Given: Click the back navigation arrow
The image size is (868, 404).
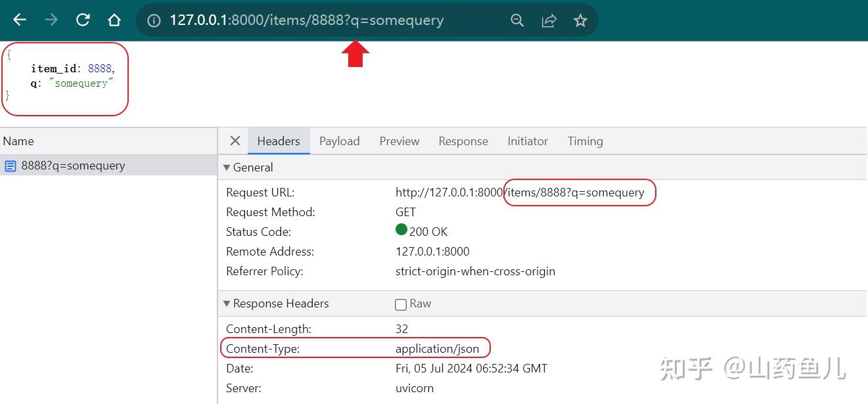Looking at the screenshot, I should (19, 20).
